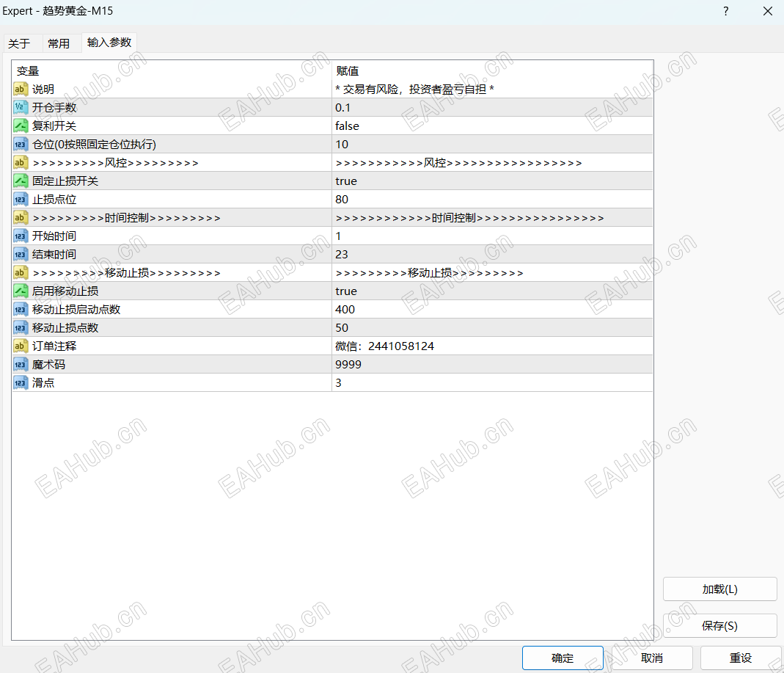Select the 魔术码 value 9999
This screenshot has width=784, height=673.
pyautogui.click(x=348, y=364)
